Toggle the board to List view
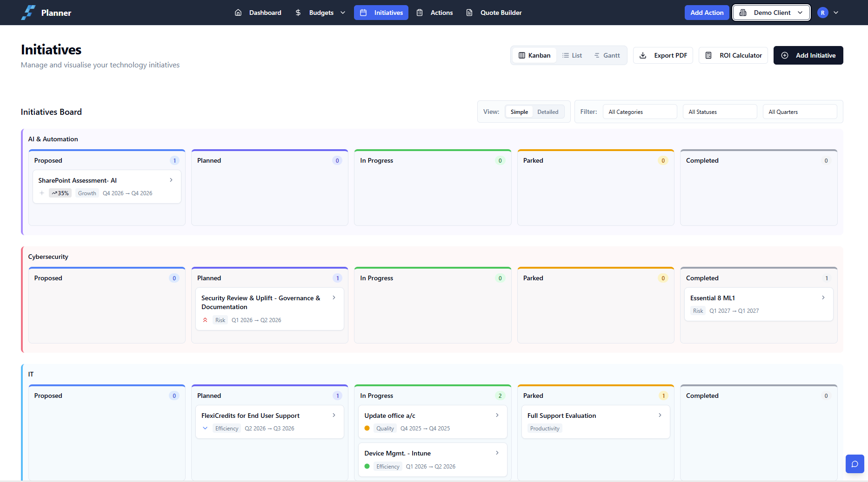868x482 pixels. (x=572, y=55)
